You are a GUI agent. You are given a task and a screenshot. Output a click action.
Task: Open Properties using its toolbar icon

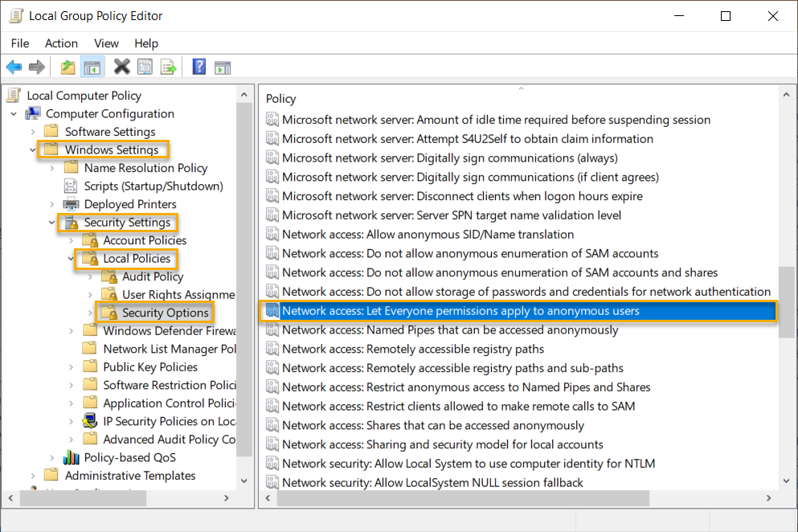[145, 67]
